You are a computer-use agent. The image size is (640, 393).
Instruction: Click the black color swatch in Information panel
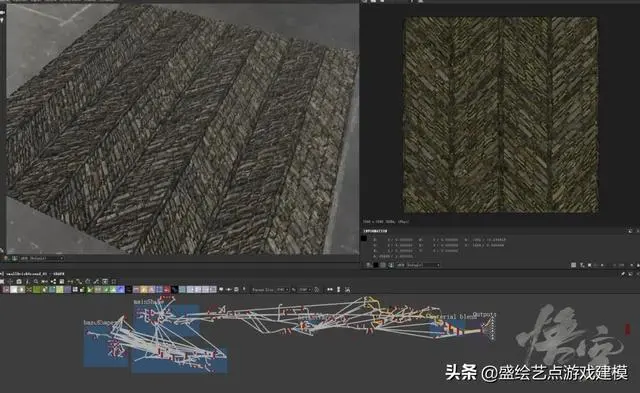click(x=364, y=238)
